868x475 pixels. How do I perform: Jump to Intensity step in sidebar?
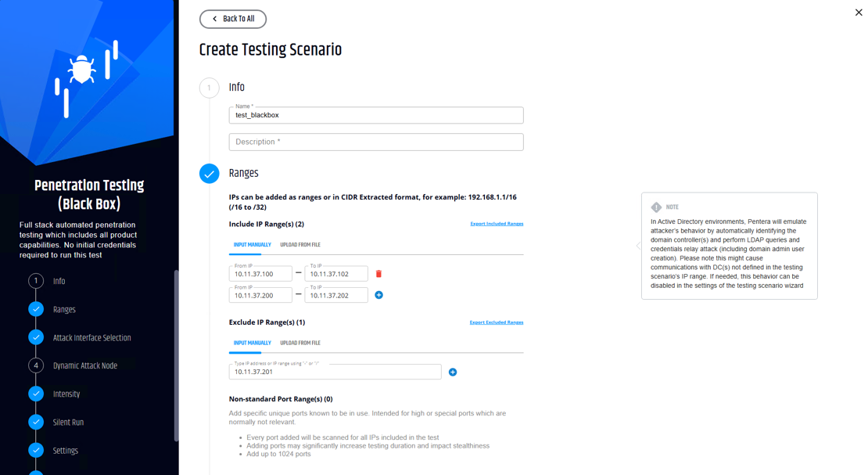66,394
